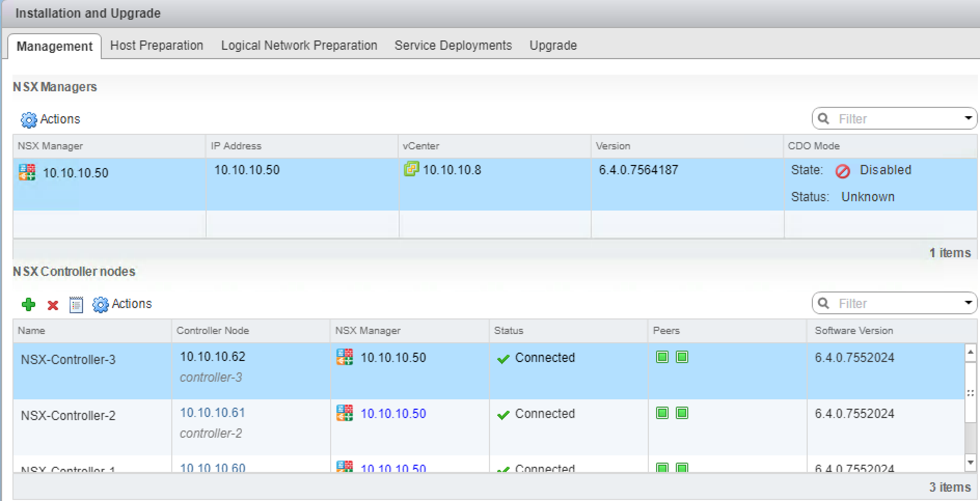Open the Upgrade tab
Viewport: 980px width, 501px height.
click(553, 46)
